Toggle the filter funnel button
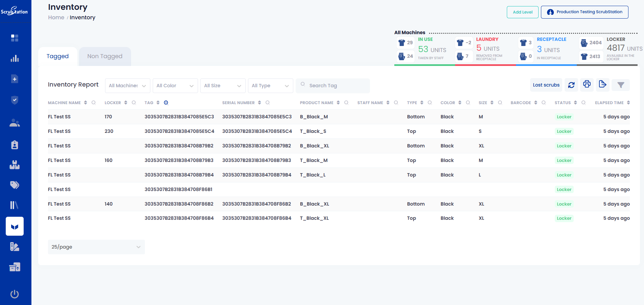This screenshot has width=644, height=305. (621, 85)
